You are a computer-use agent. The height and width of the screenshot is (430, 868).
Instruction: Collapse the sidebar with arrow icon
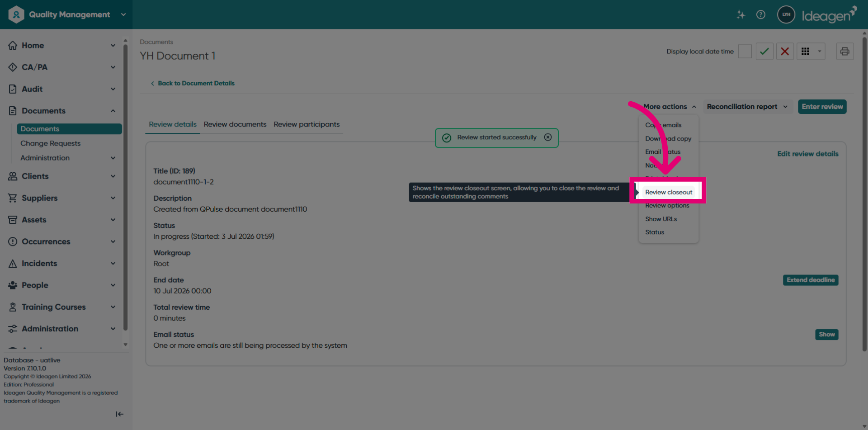click(x=119, y=414)
